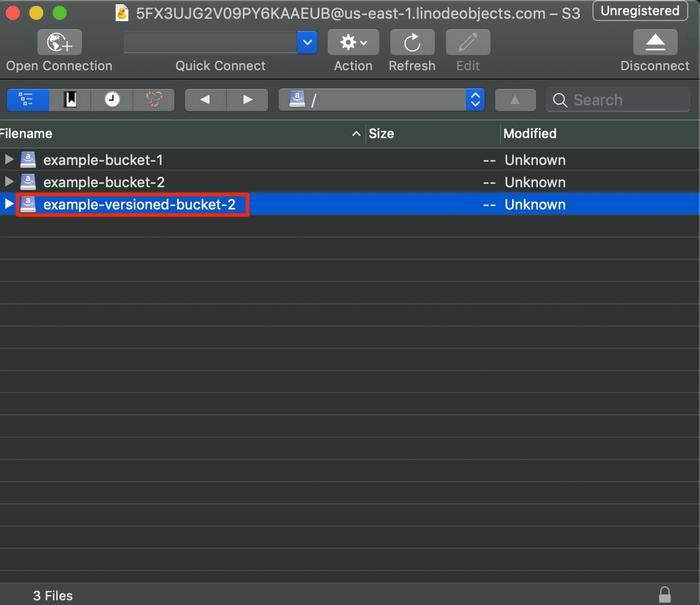Refresh the bucket listing
The image size is (700, 605).
(x=412, y=42)
